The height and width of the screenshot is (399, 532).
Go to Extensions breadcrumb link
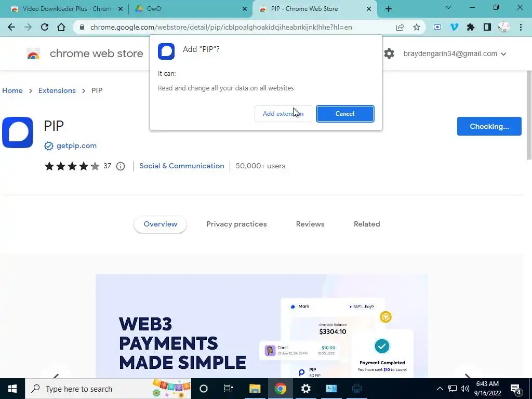57,90
